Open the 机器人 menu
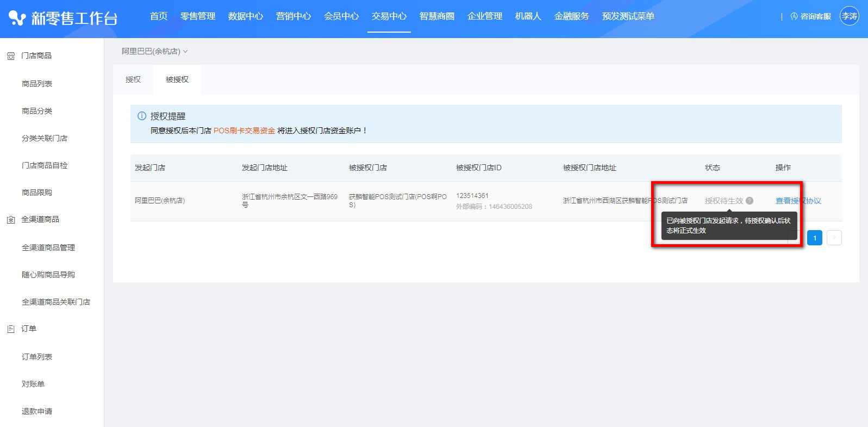The image size is (868, 427). click(528, 16)
